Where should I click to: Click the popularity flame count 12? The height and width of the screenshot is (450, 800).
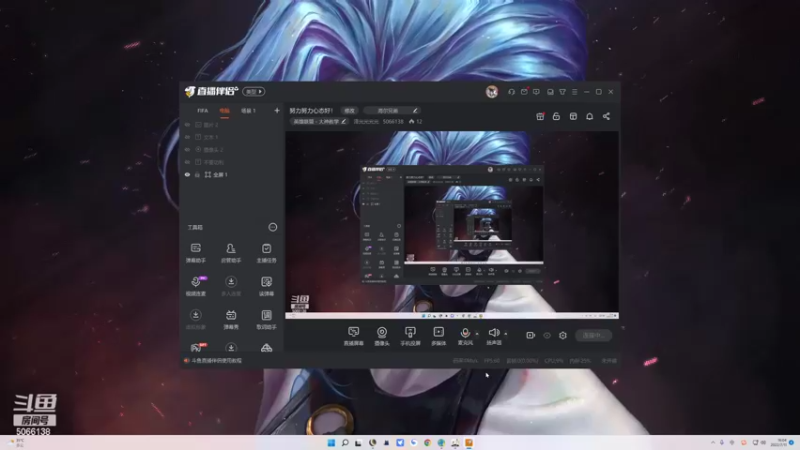[415, 121]
